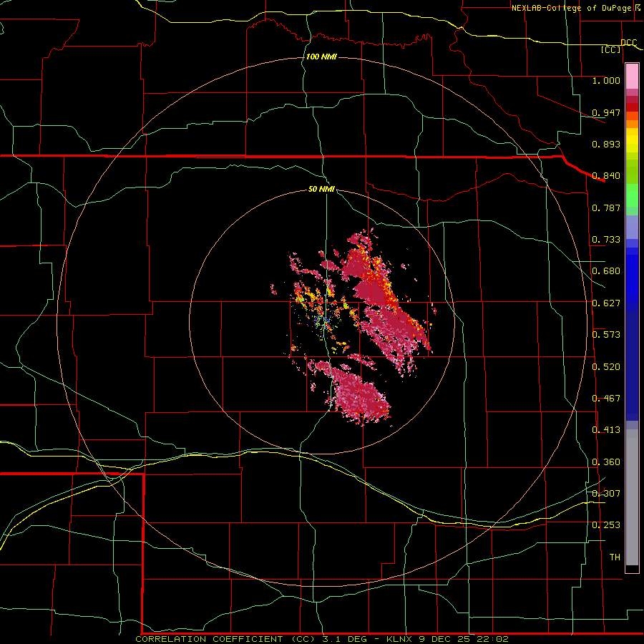This screenshot has width=644, height=644.
Task: Click the 0.947 color scale value
Action: click(606, 112)
